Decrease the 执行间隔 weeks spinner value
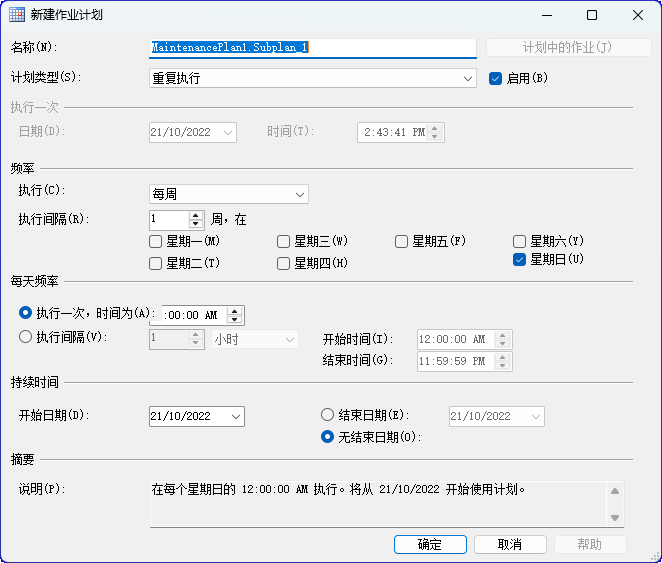 [196, 224]
